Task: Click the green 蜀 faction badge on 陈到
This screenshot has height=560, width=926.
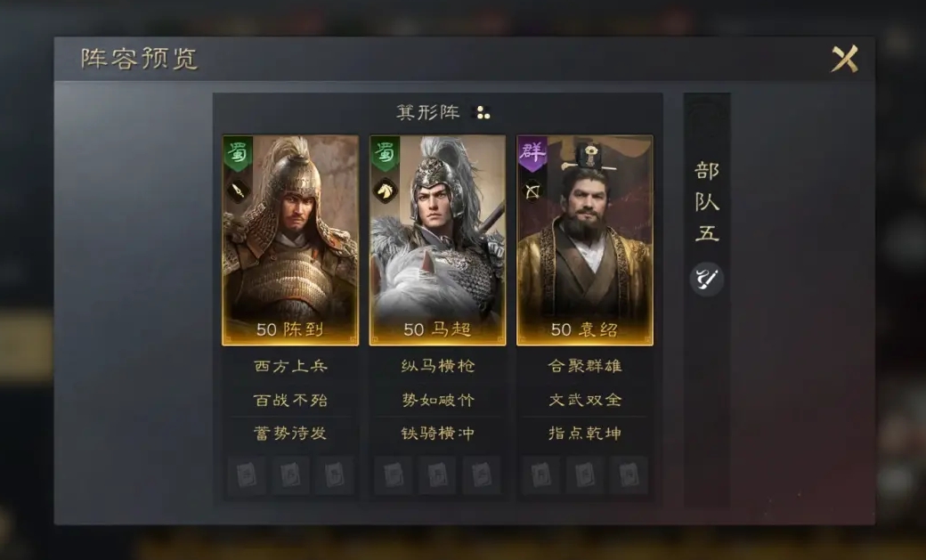Action: click(238, 154)
